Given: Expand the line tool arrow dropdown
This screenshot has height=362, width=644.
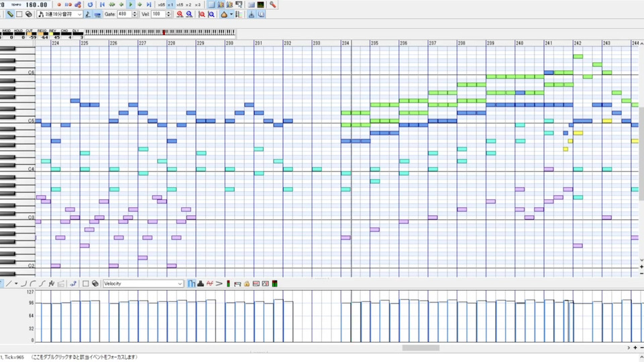Looking at the screenshot, I should (x=16, y=284).
